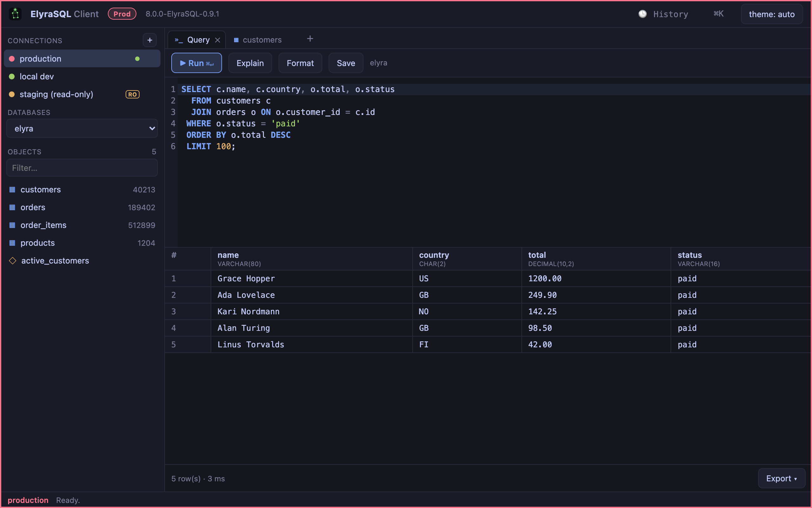
Task: Run the current query
Action: click(x=197, y=63)
